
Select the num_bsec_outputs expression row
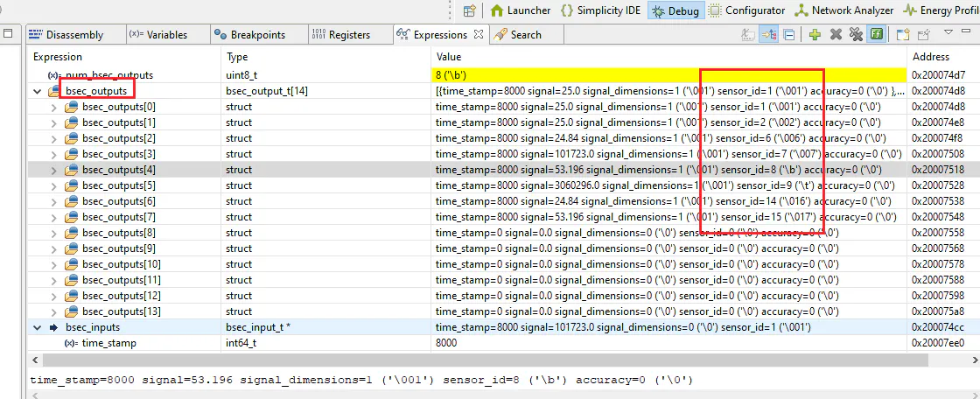coord(109,75)
